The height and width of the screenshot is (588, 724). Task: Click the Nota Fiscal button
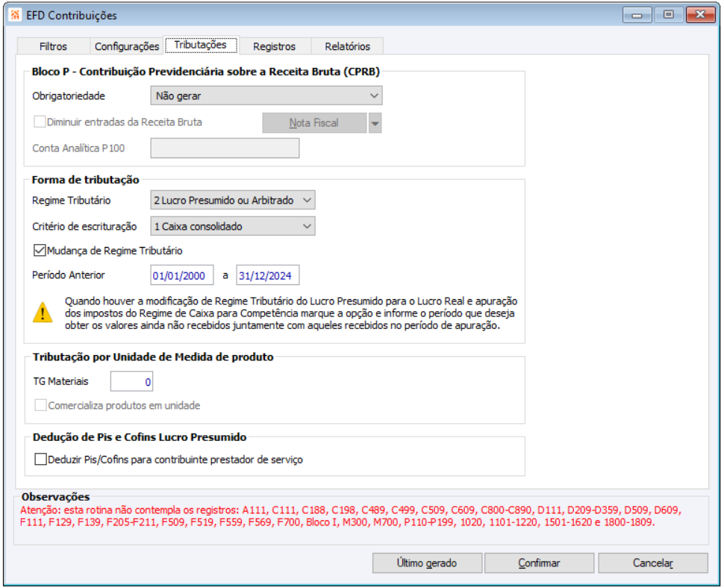click(x=314, y=123)
